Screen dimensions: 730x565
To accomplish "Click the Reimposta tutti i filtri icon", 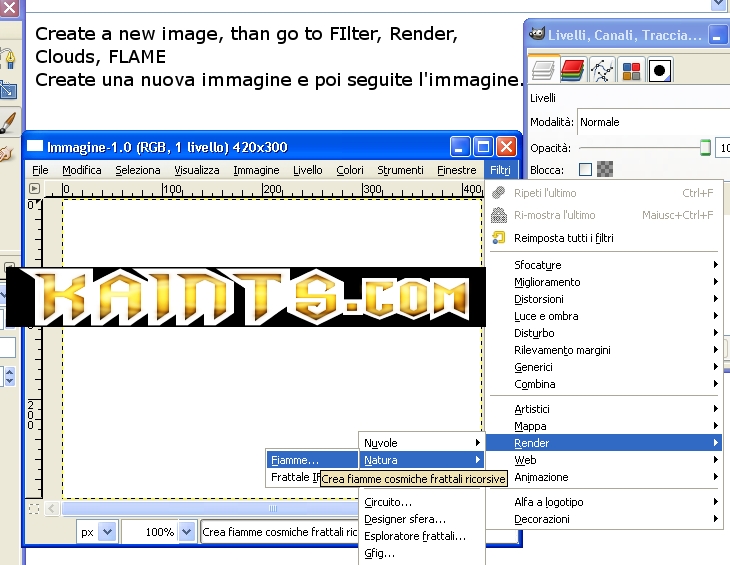I will point(499,238).
